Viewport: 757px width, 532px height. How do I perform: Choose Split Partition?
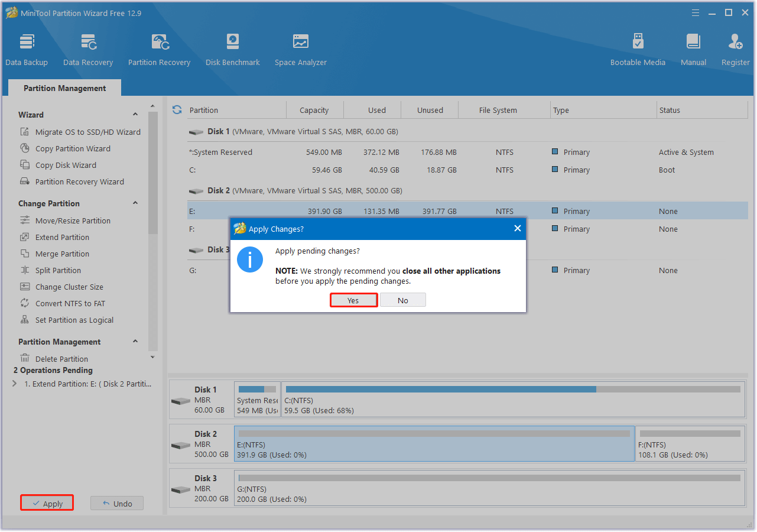[x=50, y=270]
